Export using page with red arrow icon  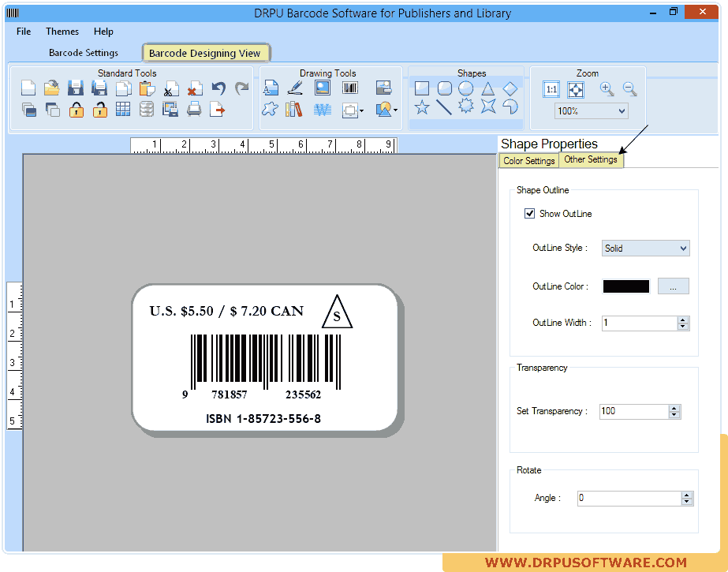(217, 110)
